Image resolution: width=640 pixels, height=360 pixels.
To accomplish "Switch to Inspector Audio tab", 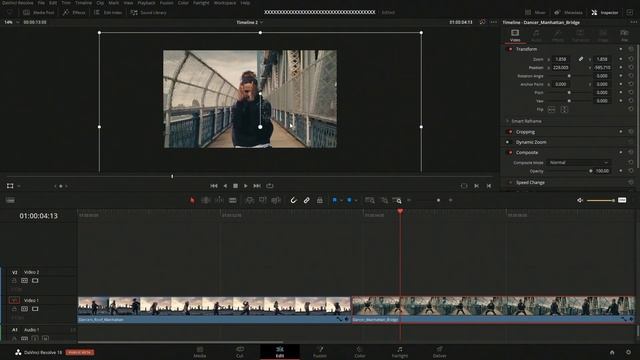I will (x=536, y=36).
